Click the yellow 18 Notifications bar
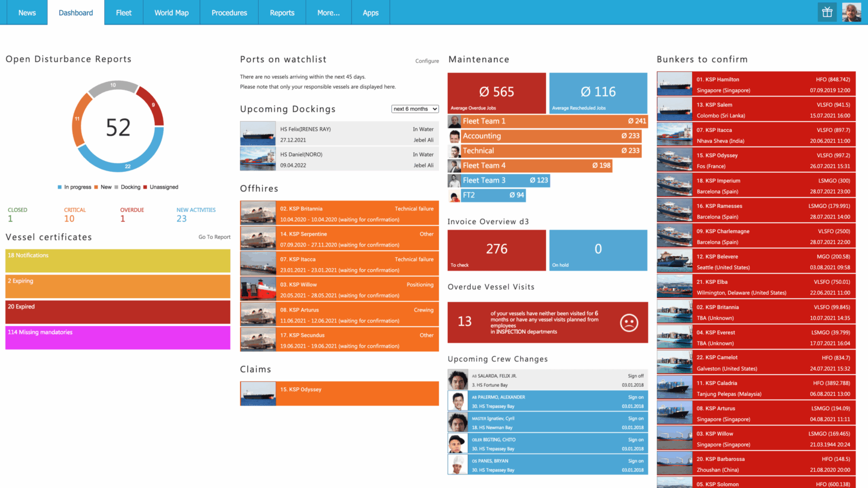The height and width of the screenshot is (488, 868). coord(118,261)
